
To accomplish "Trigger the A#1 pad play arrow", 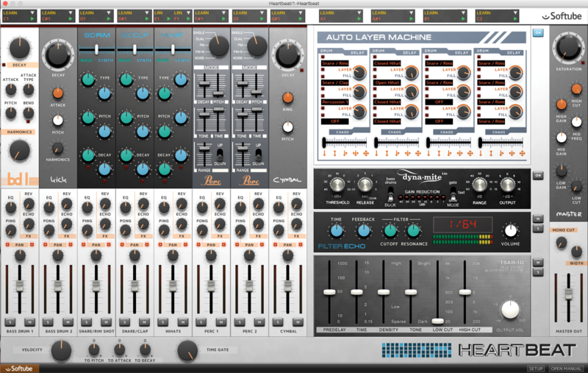I will pyautogui.click(x=412, y=18).
